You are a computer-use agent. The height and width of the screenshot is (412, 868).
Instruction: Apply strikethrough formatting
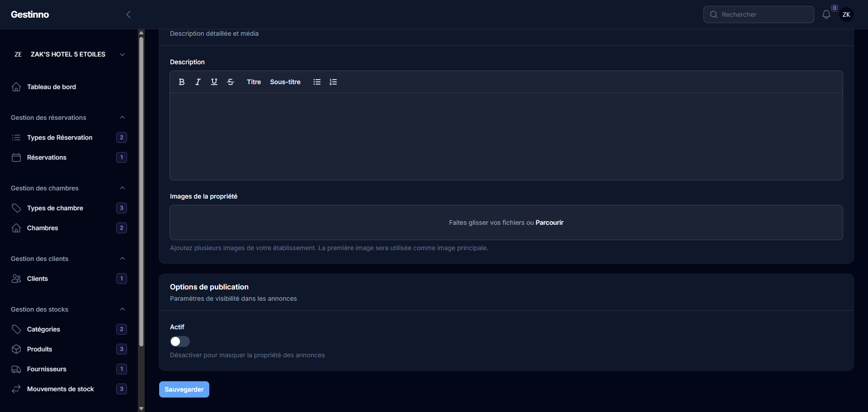coord(231,82)
